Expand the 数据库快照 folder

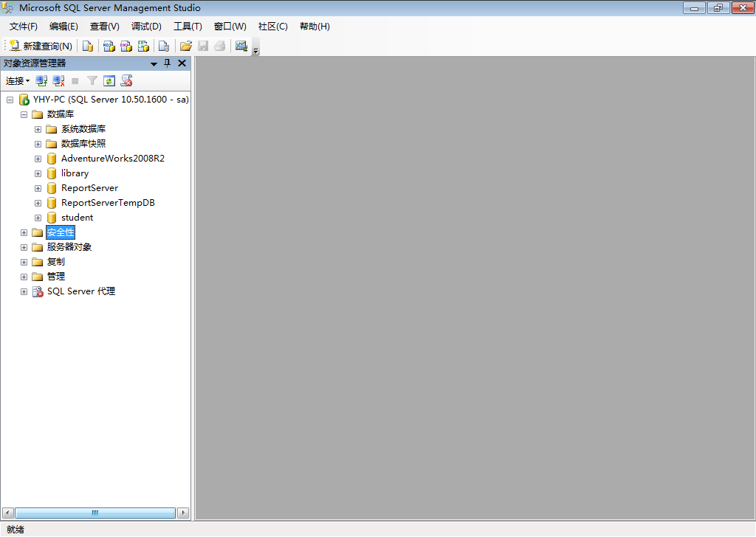(x=38, y=144)
